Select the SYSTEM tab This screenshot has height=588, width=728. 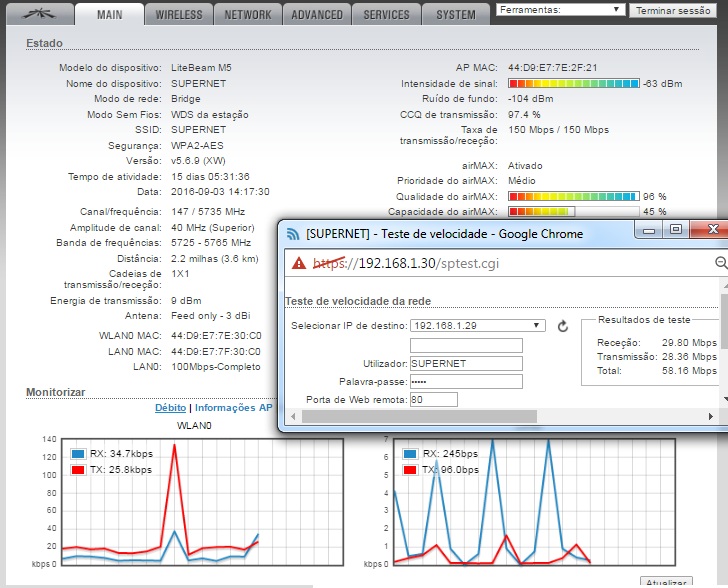point(455,15)
